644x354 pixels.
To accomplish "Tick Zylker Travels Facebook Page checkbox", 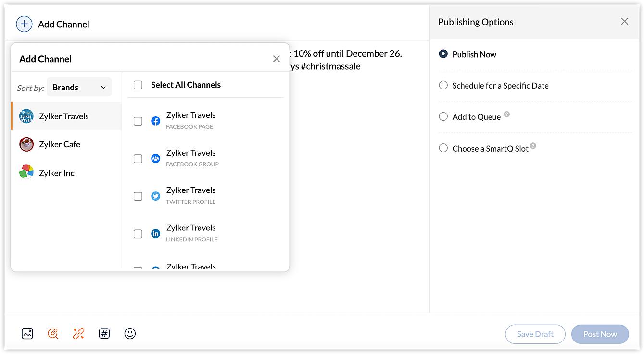I will (x=138, y=121).
